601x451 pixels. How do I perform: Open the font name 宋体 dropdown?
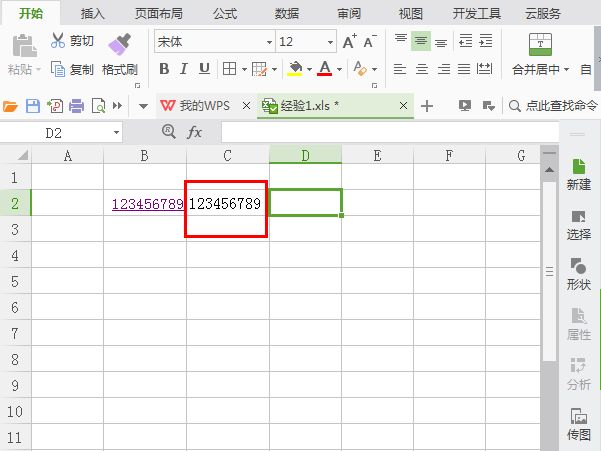[x=270, y=42]
